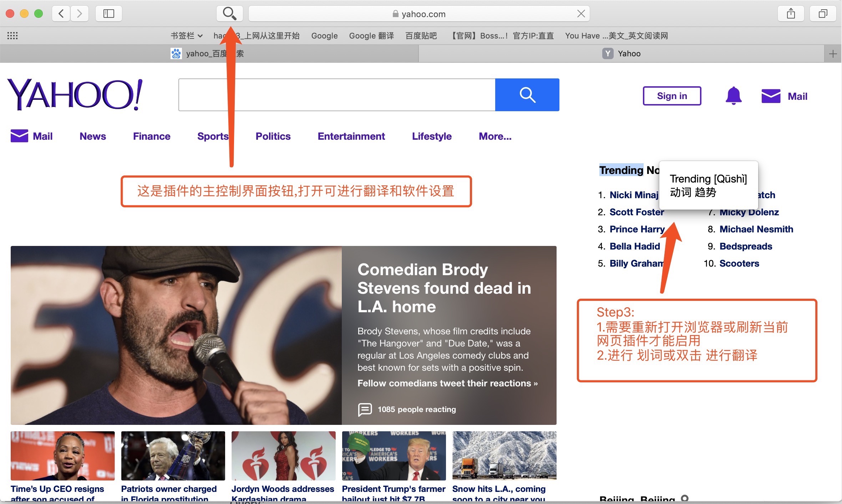Screen dimensions: 842x504
Task: Click the Beijing weather location pin icon
Action: [x=684, y=498]
